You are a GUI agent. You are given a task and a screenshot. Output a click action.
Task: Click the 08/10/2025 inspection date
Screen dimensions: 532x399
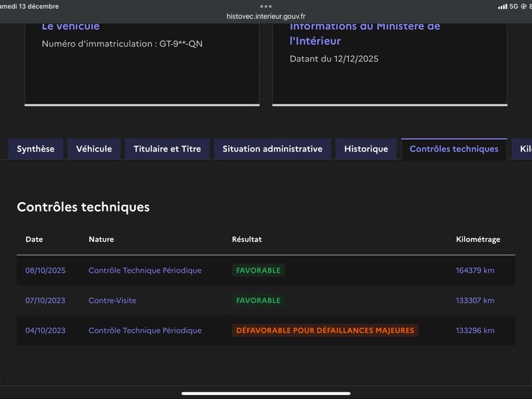(x=45, y=271)
